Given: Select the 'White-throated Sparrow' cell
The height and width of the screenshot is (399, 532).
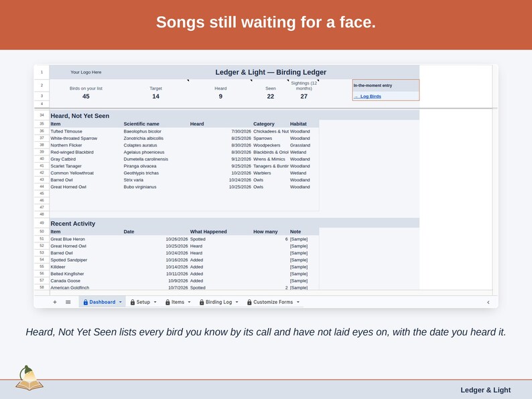Looking at the screenshot, I should click(x=86, y=139).
